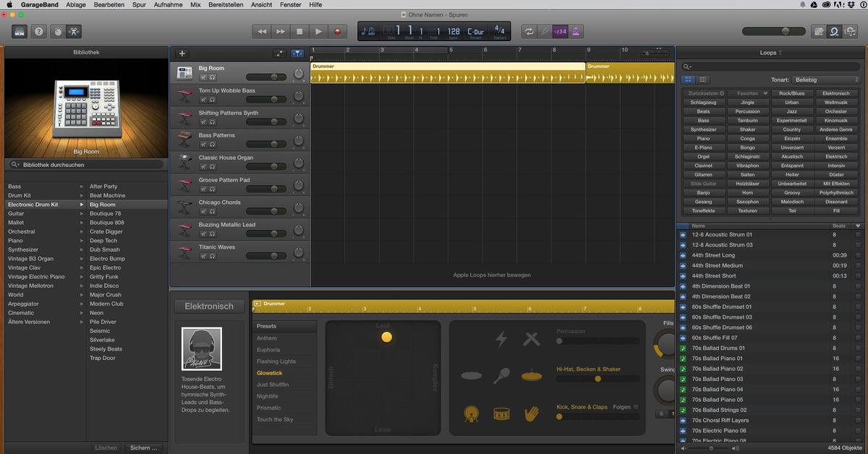This screenshot has width=868, height=454.
Task: Open the Tuner button in toolbar
Action: point(545,32)
